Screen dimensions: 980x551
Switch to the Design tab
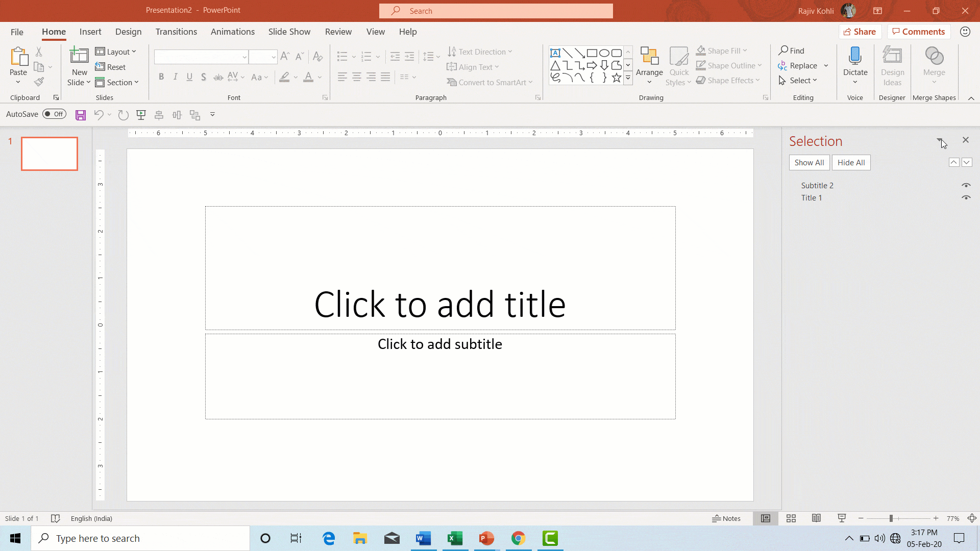pos(128,32)
